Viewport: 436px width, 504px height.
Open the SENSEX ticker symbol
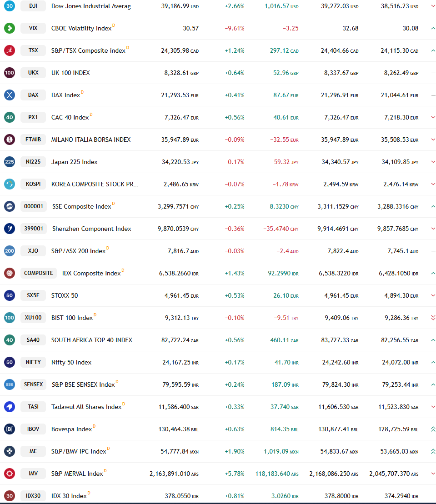pyautogui.click(x=34, y=384)
